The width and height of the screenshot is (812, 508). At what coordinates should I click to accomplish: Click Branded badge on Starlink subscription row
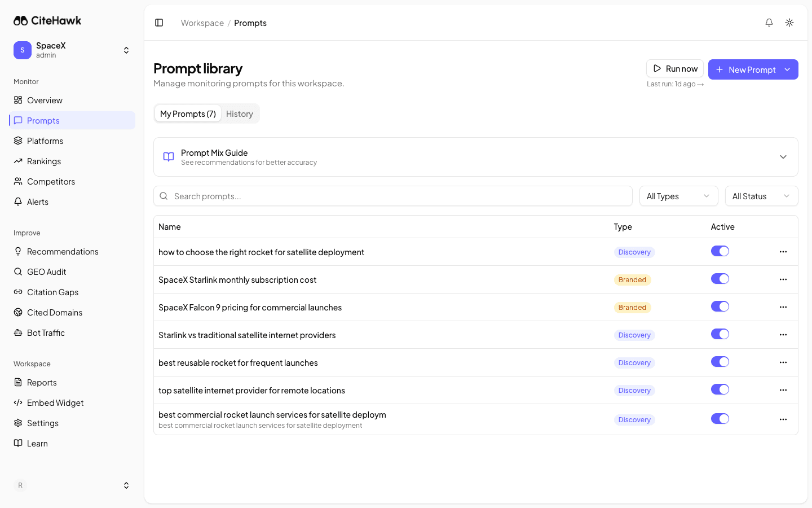[632, 280]
